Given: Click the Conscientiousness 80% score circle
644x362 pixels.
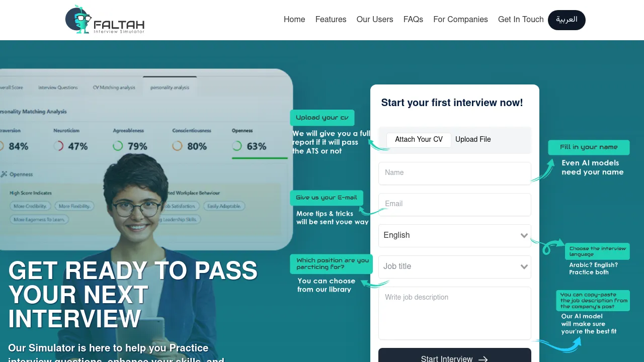Looking at the screenshot, I should [177, 146].
